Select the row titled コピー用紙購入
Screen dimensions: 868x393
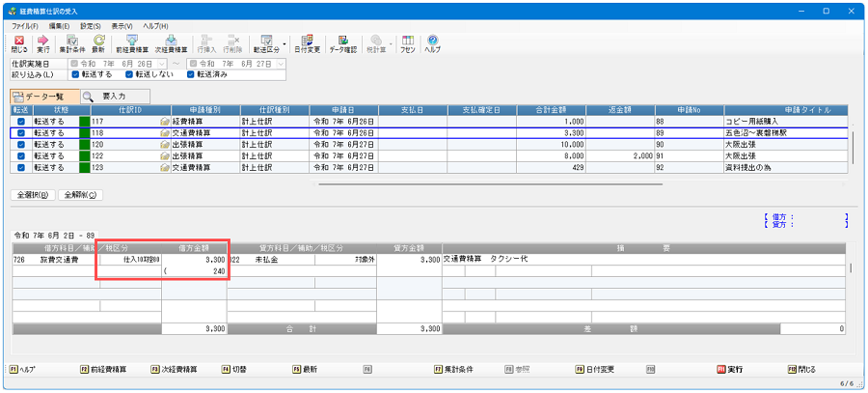click(x=429, y=122)
